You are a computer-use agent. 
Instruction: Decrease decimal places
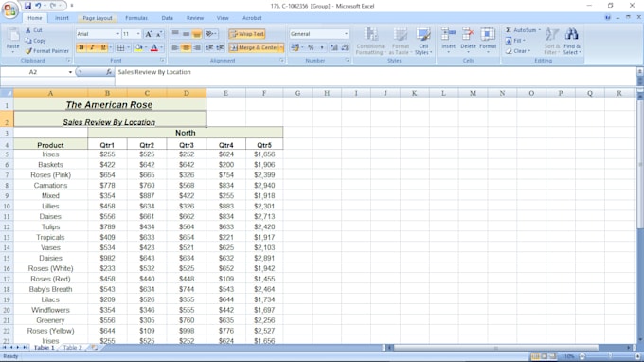tap(345, 47)
